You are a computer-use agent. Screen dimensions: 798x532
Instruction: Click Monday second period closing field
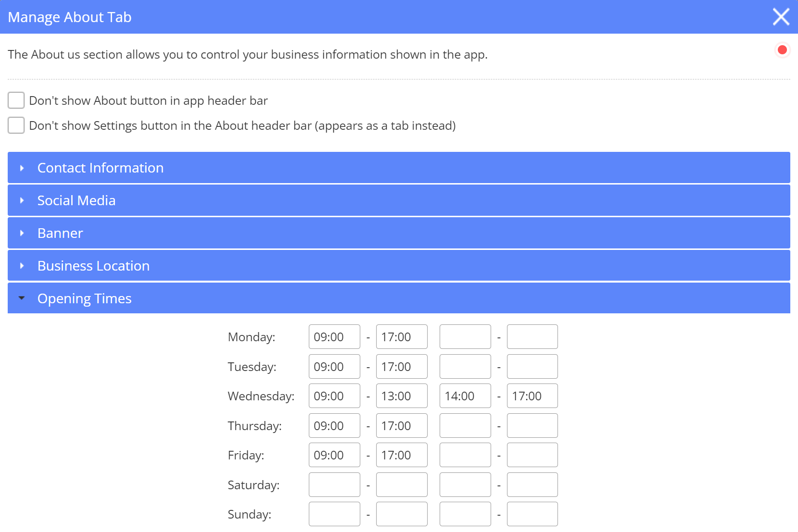pos(532,337)
